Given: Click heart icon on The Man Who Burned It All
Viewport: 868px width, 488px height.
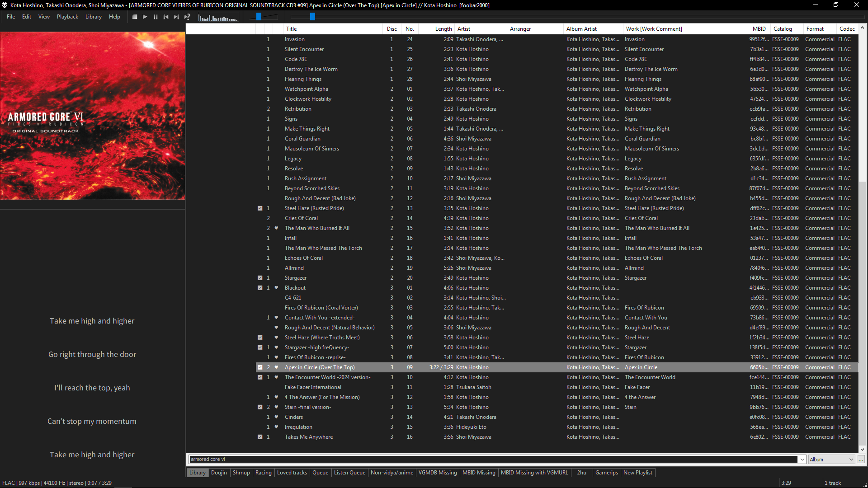Looking at the screenshot, I should coord(276,228).
